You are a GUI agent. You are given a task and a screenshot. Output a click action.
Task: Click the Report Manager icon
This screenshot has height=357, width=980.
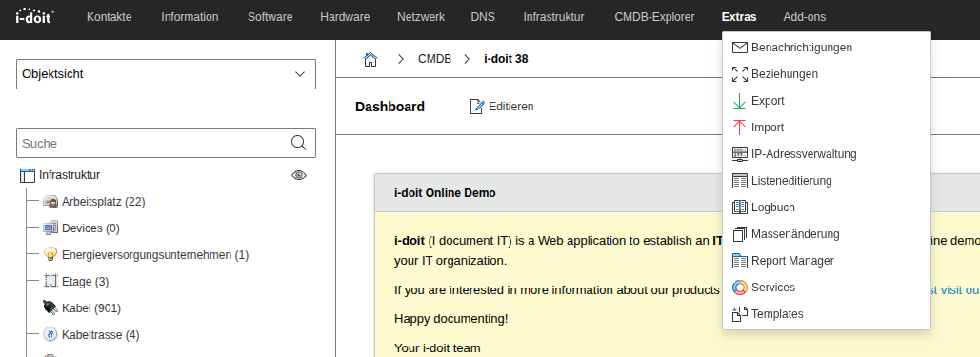coord(740,261)
